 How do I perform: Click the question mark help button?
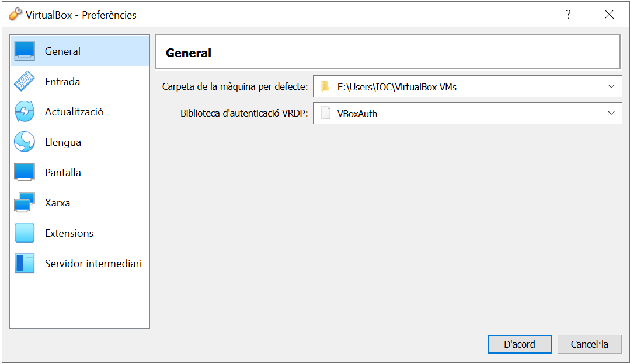click(x=568, y=15)
